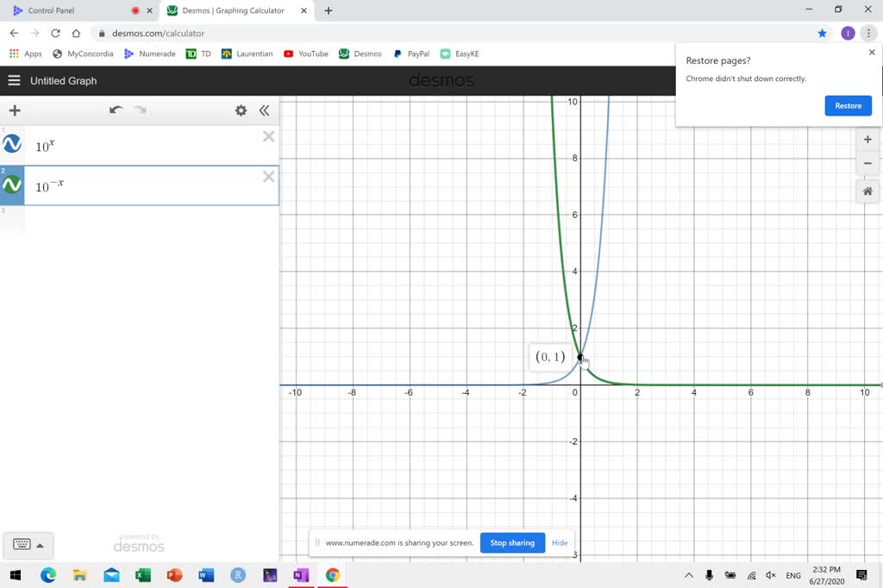Toggle visibility of the 10^-x expression
883x588 pixels.
coord(11,185)
